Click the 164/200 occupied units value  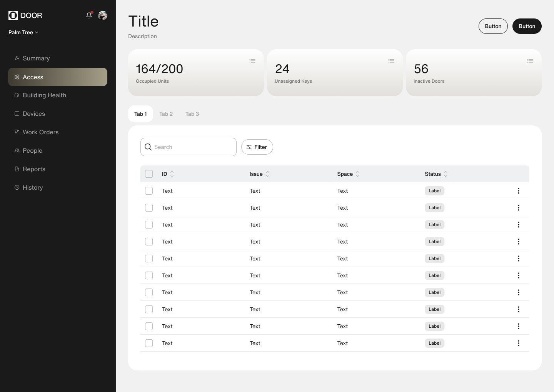(x=159, y=69)
